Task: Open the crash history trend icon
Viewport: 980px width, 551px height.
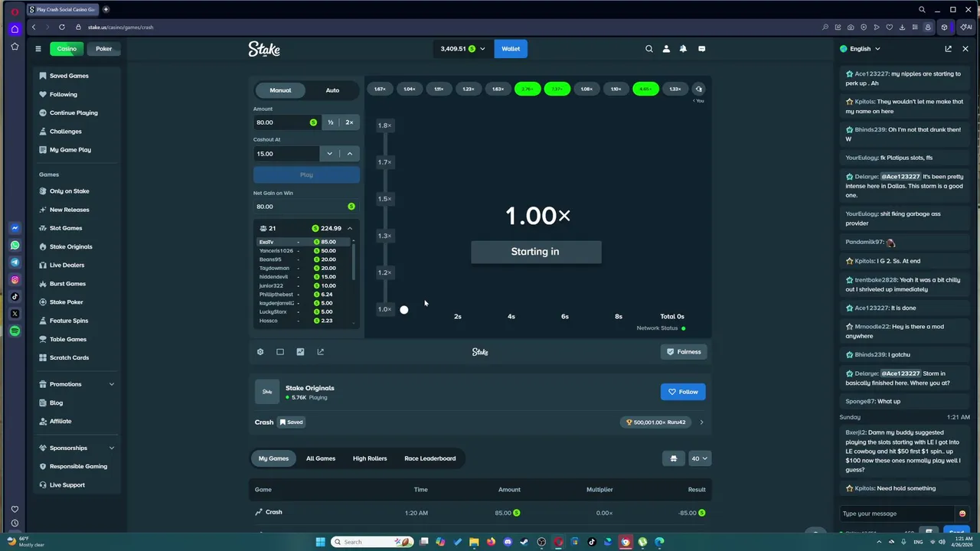Action: pos(698,89)
